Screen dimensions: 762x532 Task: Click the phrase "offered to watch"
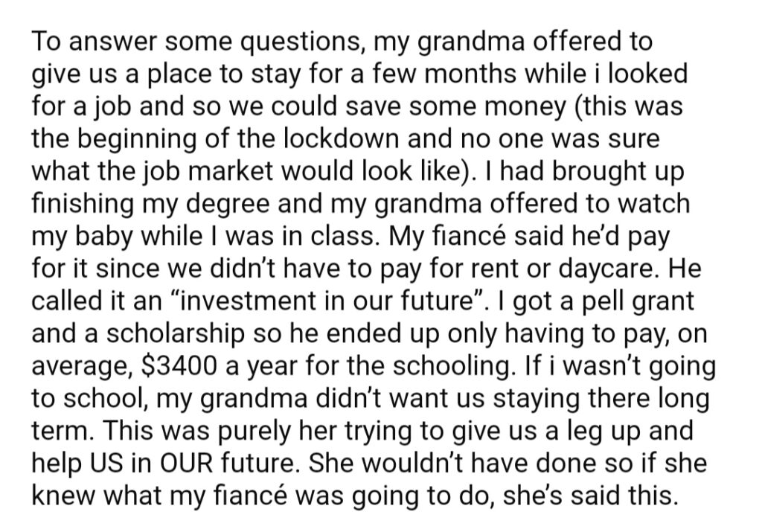(589, 204)
